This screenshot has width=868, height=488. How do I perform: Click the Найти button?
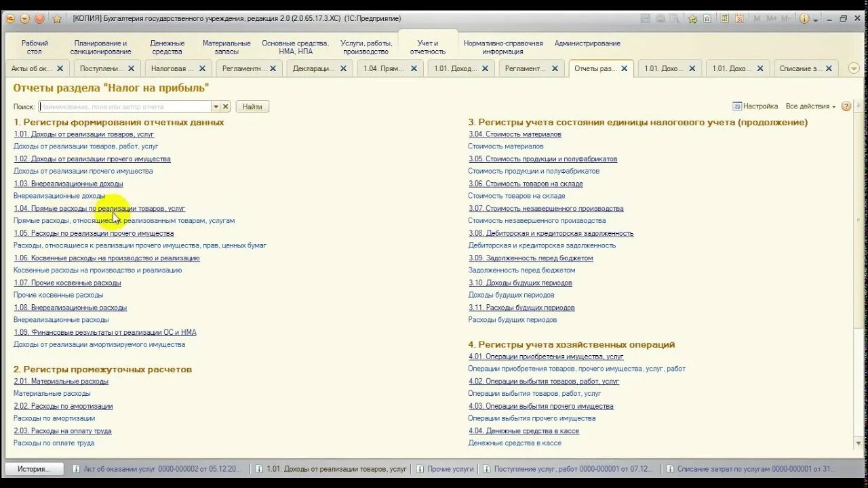(252, 106)
